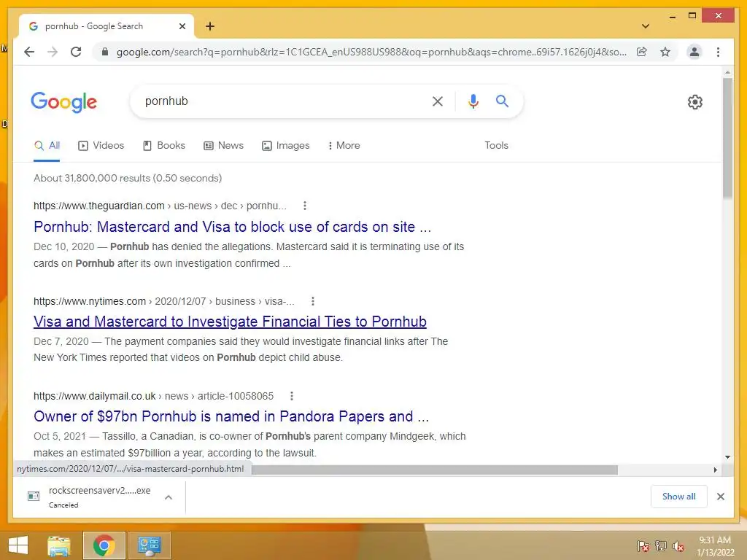The image size is (747, 560).
Task: Close the Google Search tab
Action: (182, 26)
